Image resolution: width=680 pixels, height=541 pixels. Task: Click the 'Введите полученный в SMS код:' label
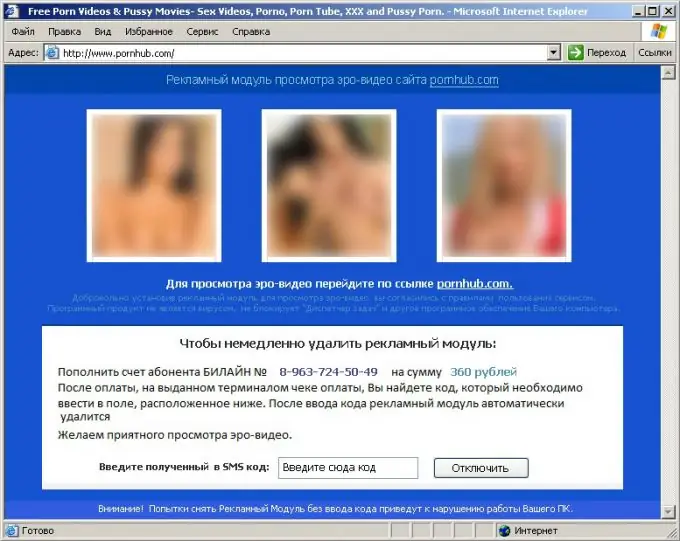[x=184, y=467]
